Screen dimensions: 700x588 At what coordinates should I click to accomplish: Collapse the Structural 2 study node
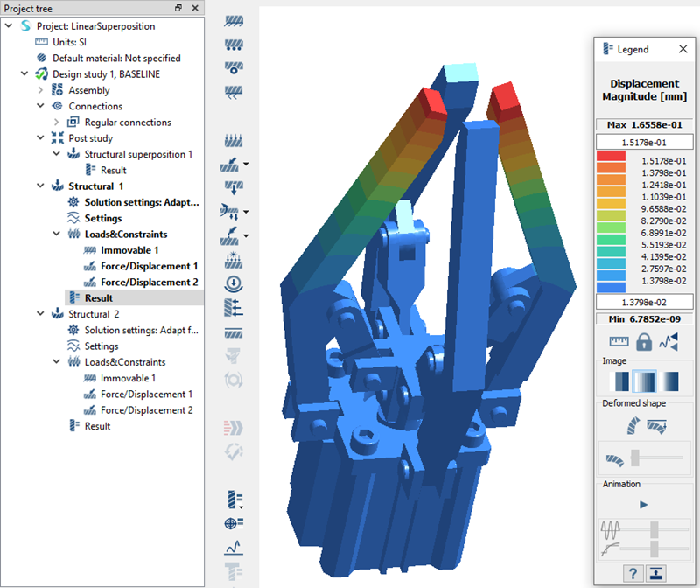coord(41,314)
